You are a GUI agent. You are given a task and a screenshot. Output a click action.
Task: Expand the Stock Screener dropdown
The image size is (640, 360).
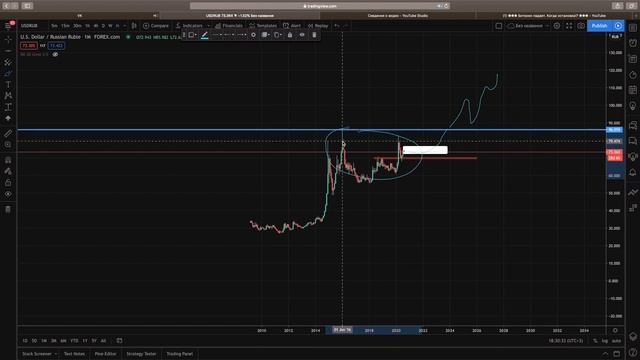tap(55, 354)
